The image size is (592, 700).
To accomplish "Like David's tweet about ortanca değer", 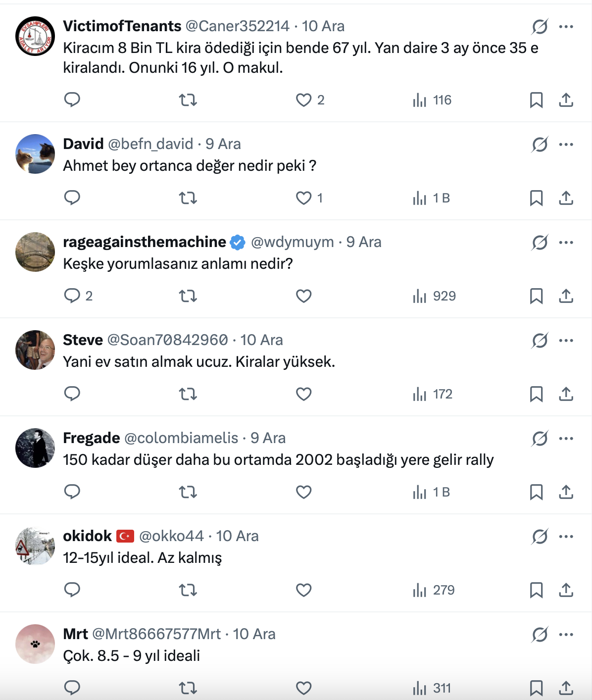I will [303, 198].
